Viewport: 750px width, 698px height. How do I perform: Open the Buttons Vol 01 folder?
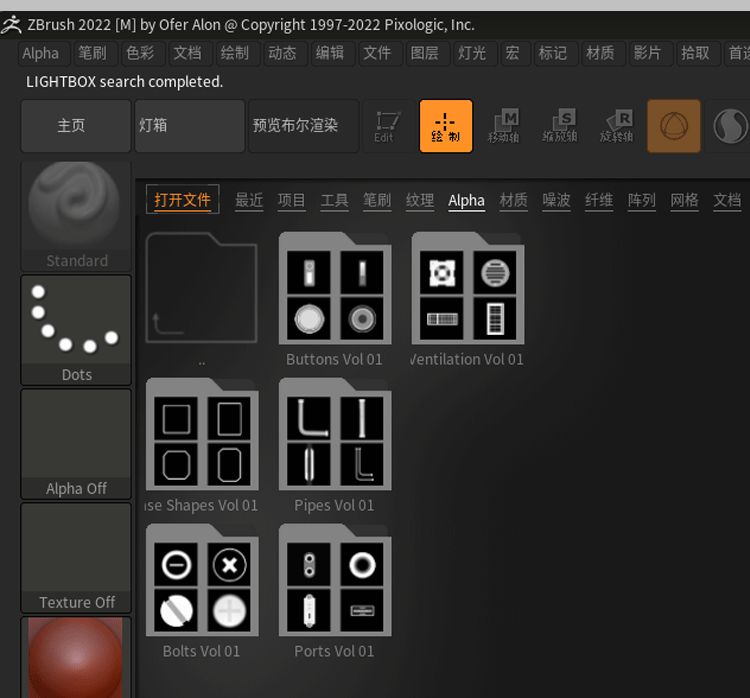click(x=335, y=288)
